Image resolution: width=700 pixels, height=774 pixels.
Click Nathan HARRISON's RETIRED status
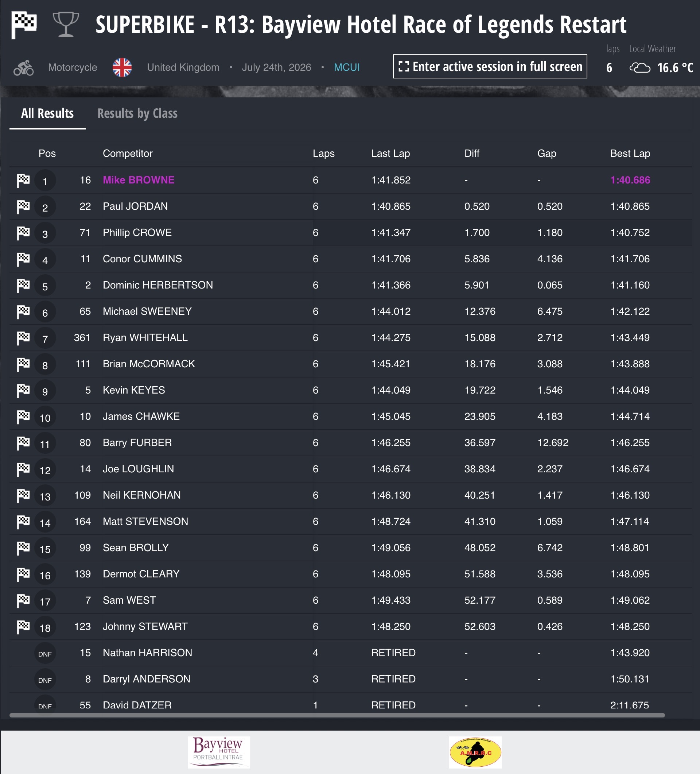point(393,653)
